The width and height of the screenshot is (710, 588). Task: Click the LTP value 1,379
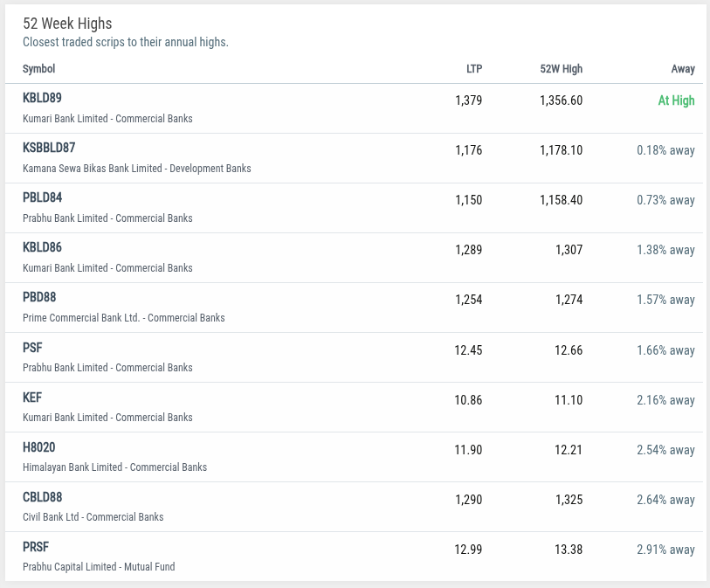(469, 100)
